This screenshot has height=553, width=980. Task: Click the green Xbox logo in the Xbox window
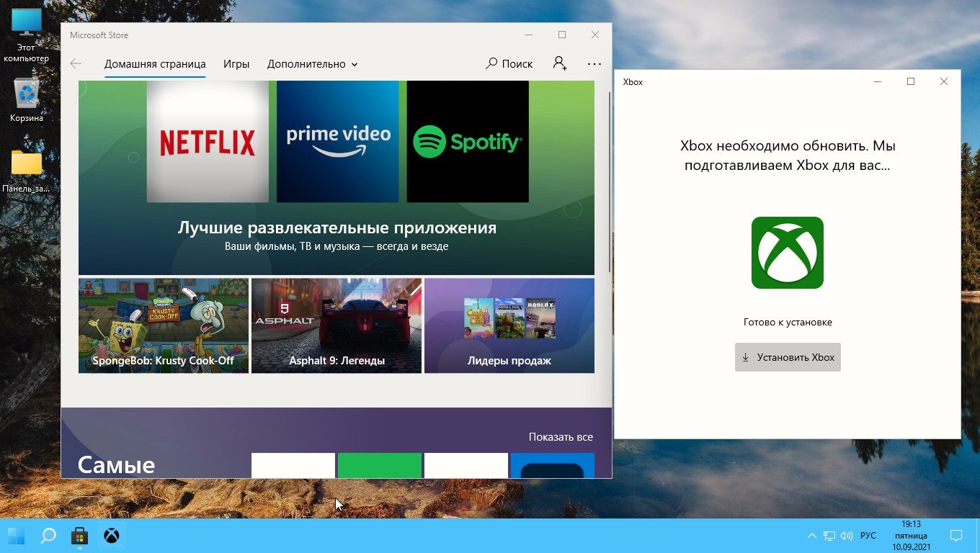click(x=787, y=253)
